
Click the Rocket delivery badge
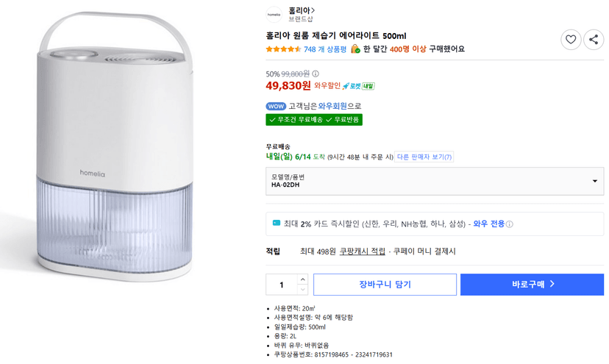tap(358, 86)
